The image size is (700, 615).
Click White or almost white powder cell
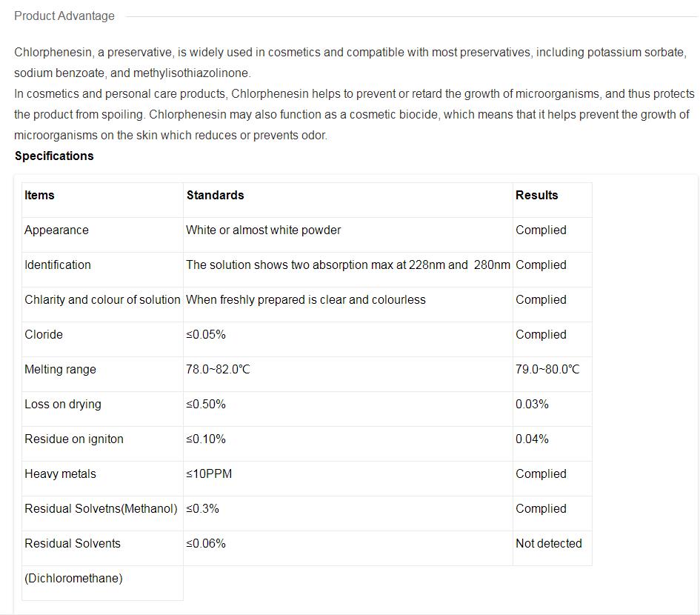pos(264,230)
